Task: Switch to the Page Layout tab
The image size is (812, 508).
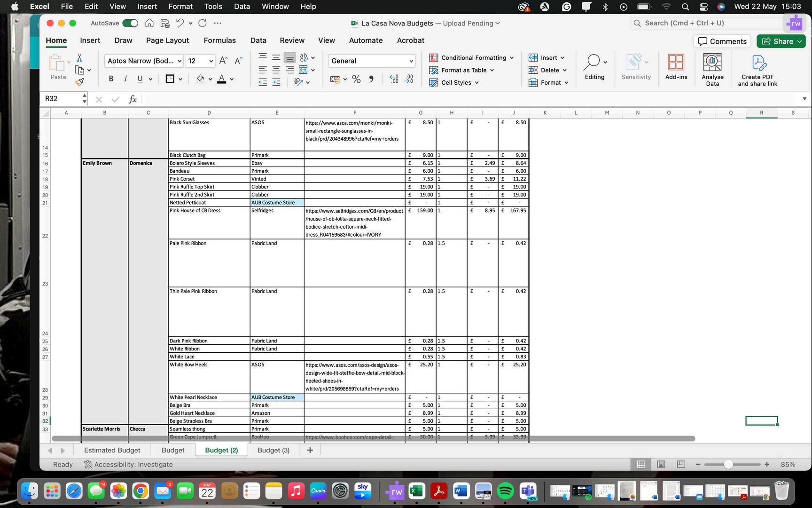Action: pos(167,40)
